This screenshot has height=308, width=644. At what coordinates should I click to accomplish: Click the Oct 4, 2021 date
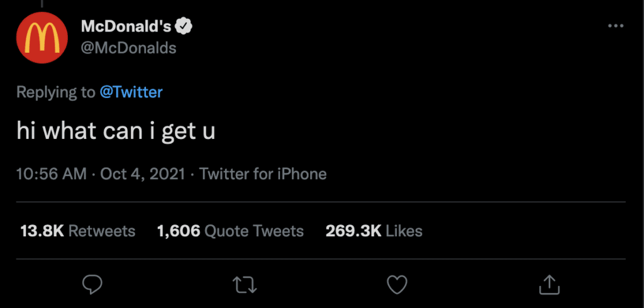pyautogui.click(x=143, y=173)
